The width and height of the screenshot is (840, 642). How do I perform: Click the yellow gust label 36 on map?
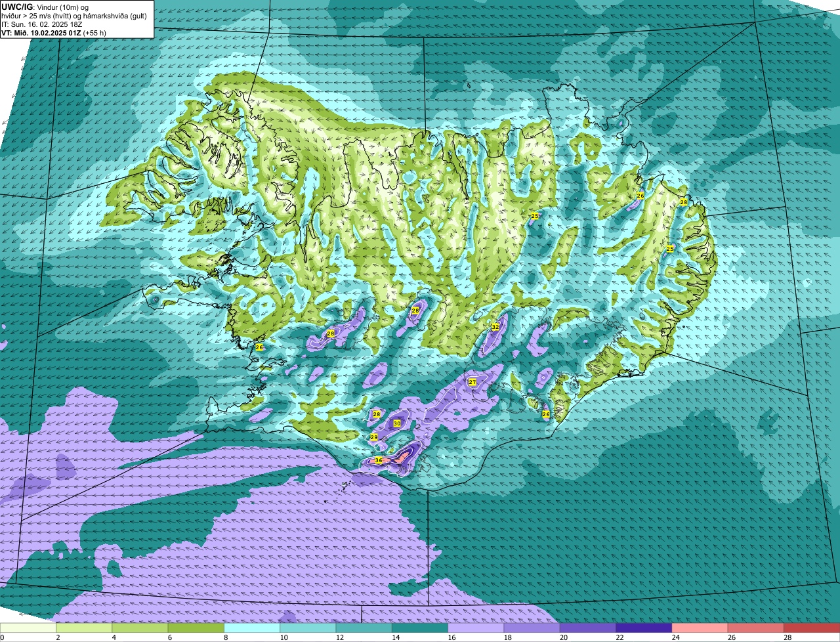coord(379,461)
